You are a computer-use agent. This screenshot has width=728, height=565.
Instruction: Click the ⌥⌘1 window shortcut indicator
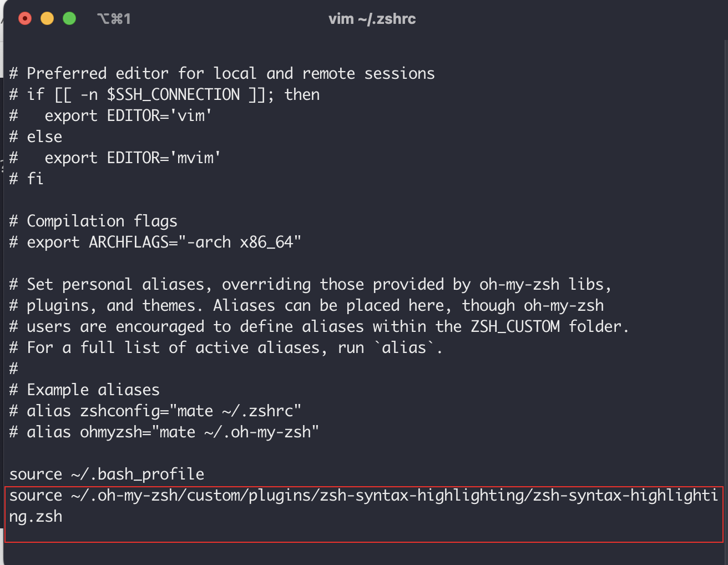(x=113, y=19)
